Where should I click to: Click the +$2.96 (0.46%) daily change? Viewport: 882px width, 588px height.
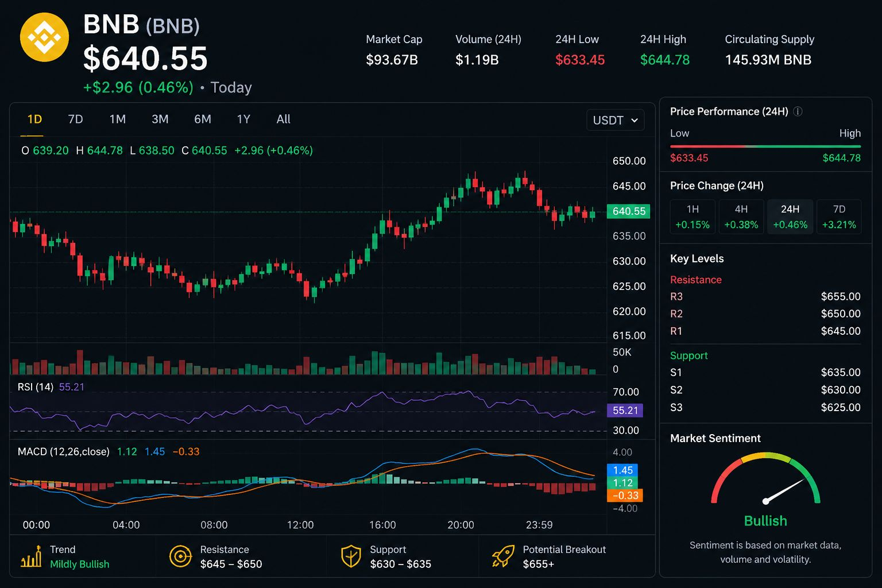138,87
